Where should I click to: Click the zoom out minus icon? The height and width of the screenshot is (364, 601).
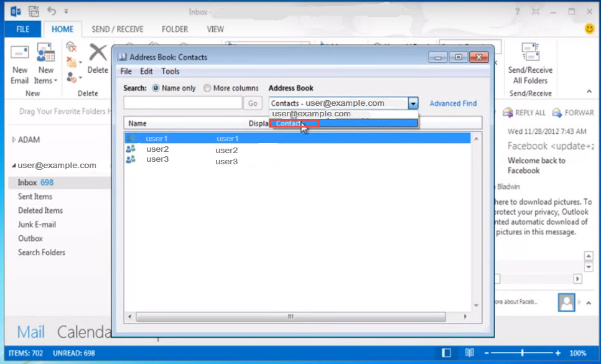click(x=487, y=353)
